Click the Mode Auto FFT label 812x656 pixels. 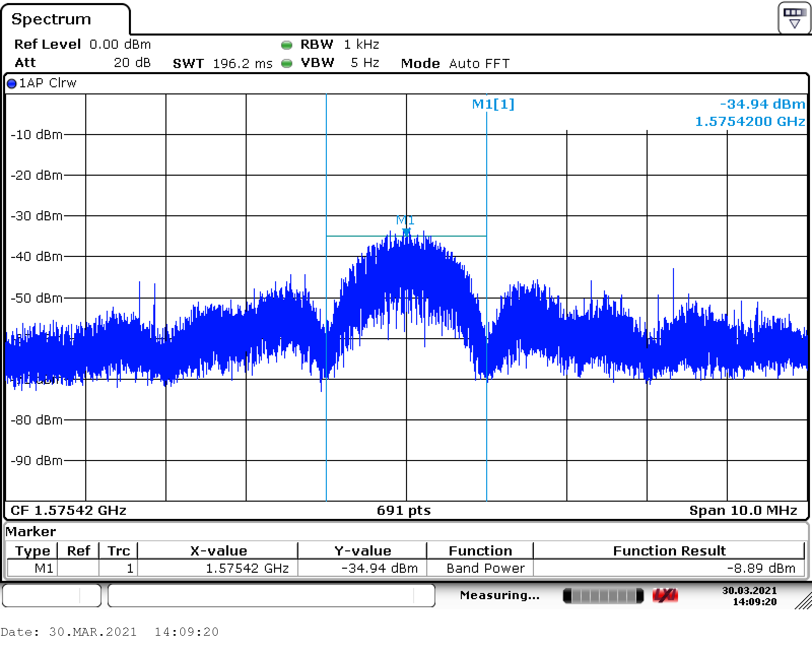pyautogui.click(x=455, y=63)
